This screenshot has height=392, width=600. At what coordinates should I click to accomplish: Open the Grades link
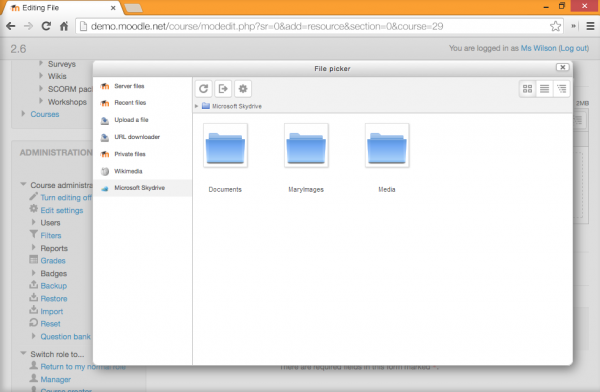pyautogui.click(x=53, y=261)
